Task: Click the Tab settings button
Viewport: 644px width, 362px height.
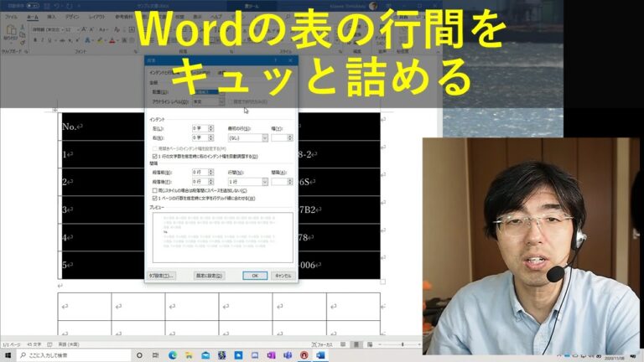Action: [161, 276]
